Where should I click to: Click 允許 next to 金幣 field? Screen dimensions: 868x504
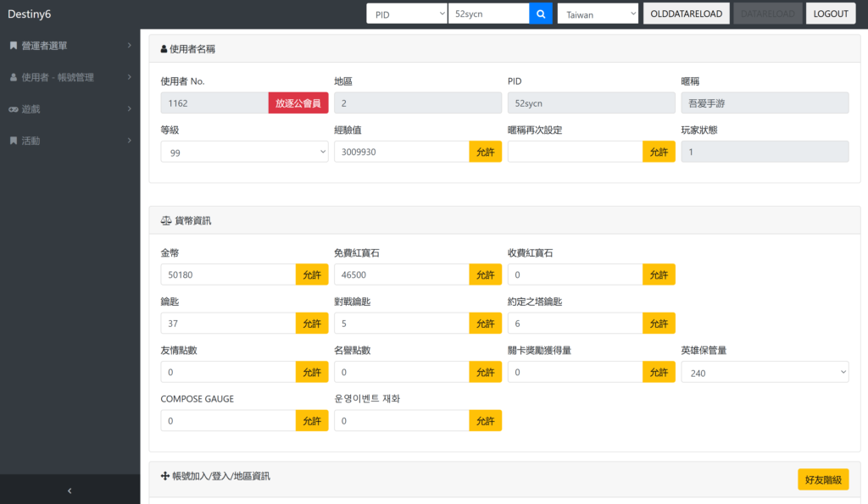point(312,274)
